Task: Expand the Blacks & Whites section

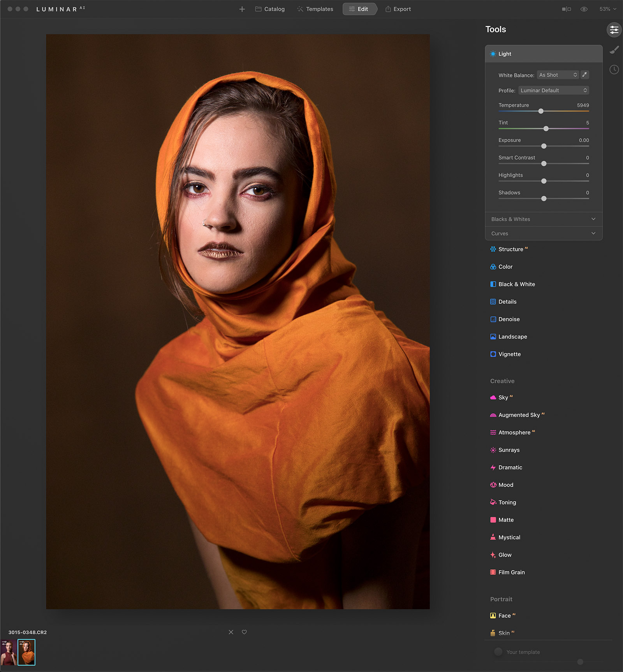Action: point(544,219)
